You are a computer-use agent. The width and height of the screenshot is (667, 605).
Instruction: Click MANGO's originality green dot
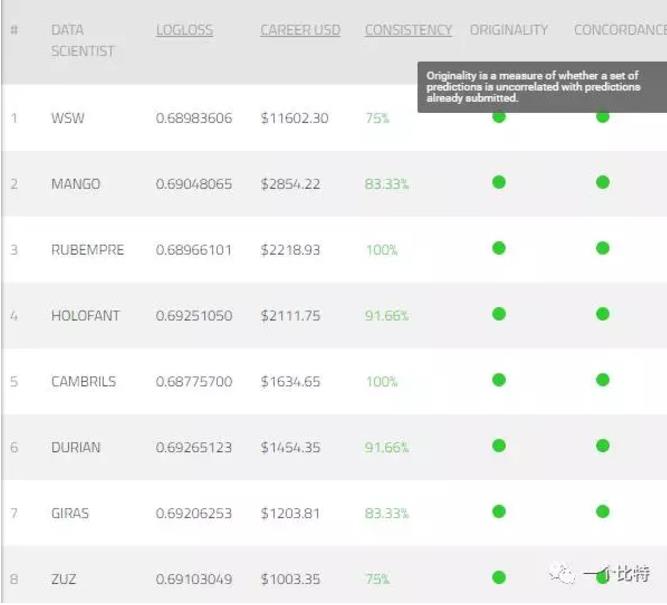pyautogui.click(x=499, y=182)
